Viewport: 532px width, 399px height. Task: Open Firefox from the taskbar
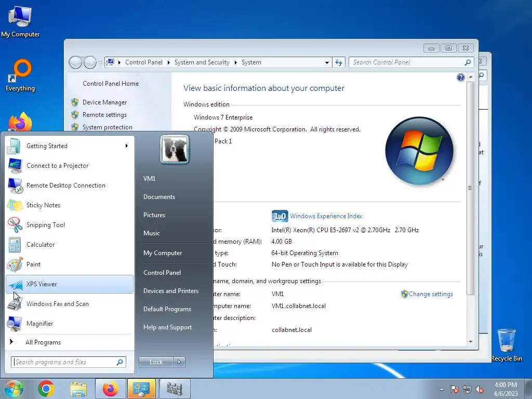coord(111,389)
